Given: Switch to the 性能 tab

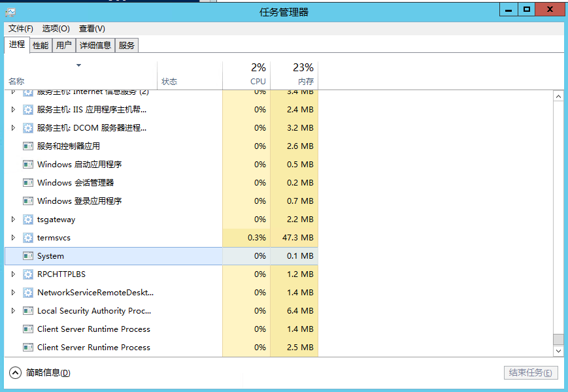Looking at the screenshot, I should pos(40,45).
